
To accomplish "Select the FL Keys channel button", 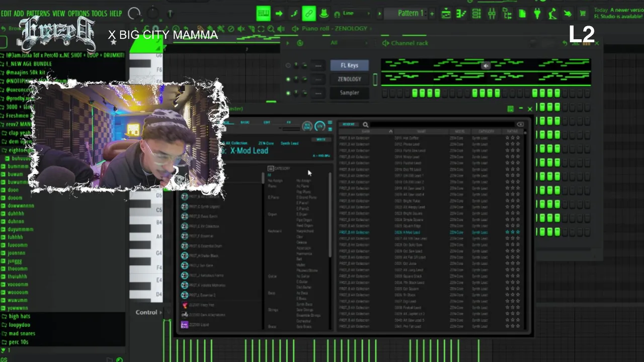I will click(349, 65).
